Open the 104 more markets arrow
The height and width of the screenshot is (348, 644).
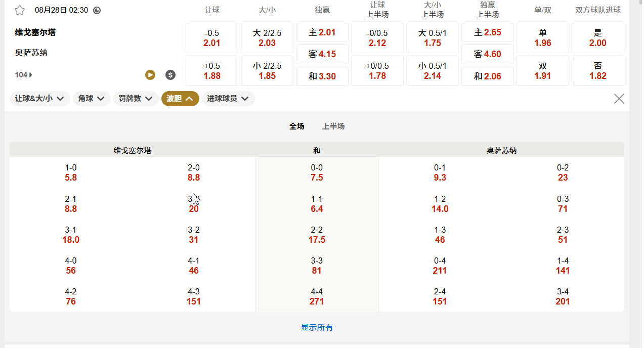(24, 75)
